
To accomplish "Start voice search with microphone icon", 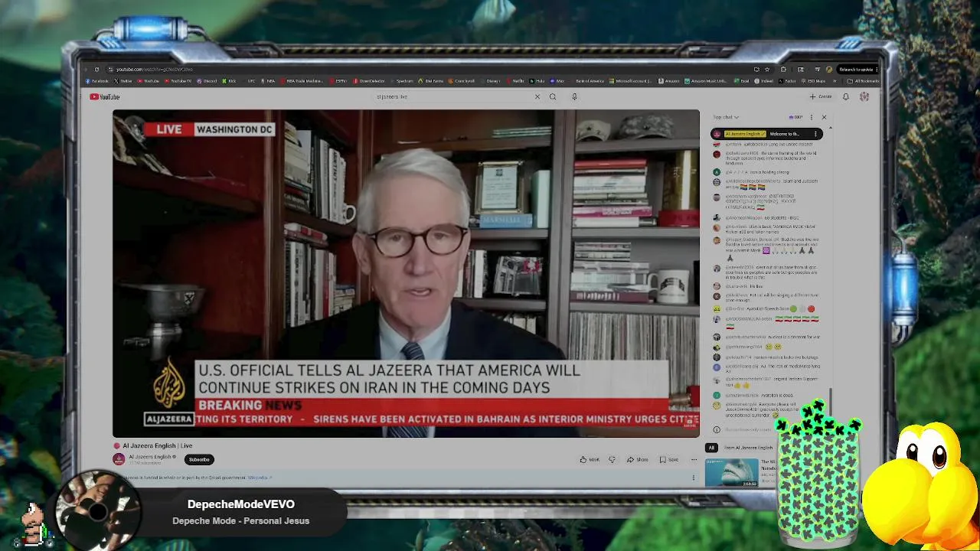I will (574, 96).
